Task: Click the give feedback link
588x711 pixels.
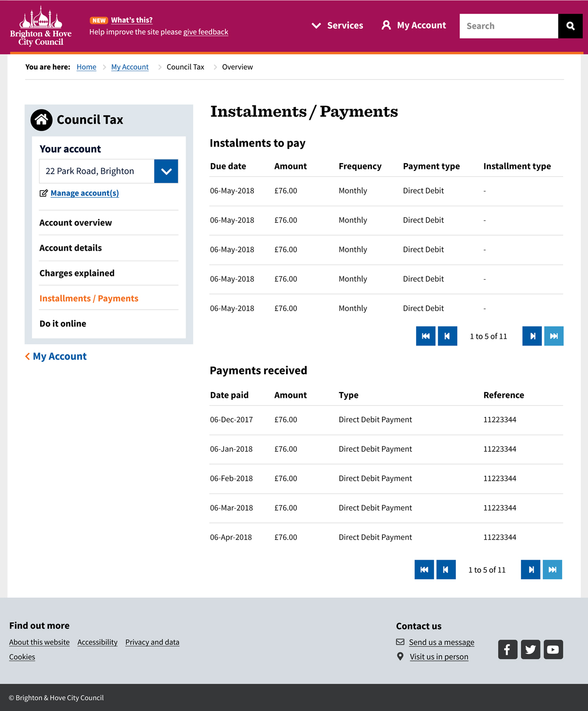Action: coord(206,32)
